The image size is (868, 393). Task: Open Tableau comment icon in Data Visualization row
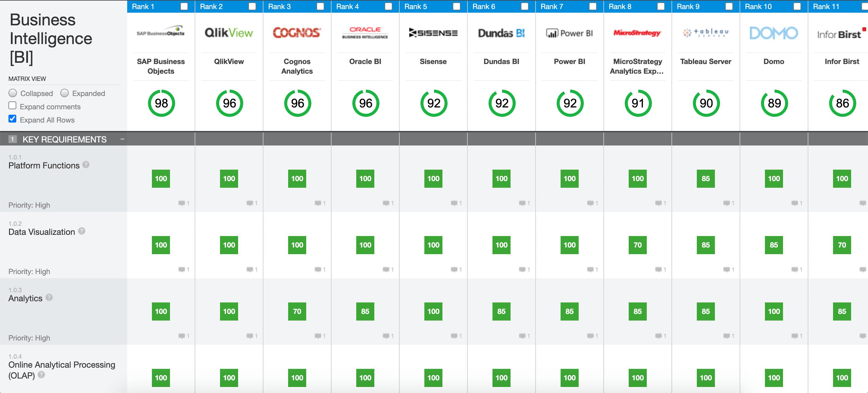pos(726,270)
